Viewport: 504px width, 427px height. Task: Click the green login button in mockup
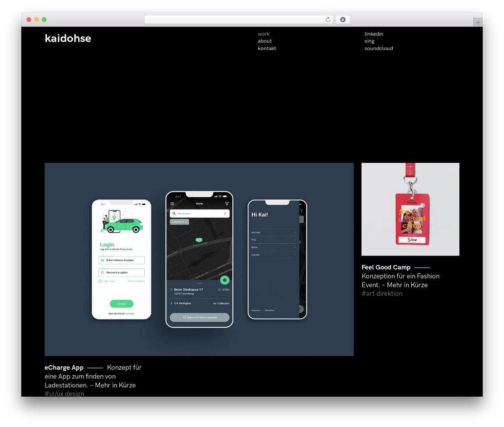(x=121, y=304)
